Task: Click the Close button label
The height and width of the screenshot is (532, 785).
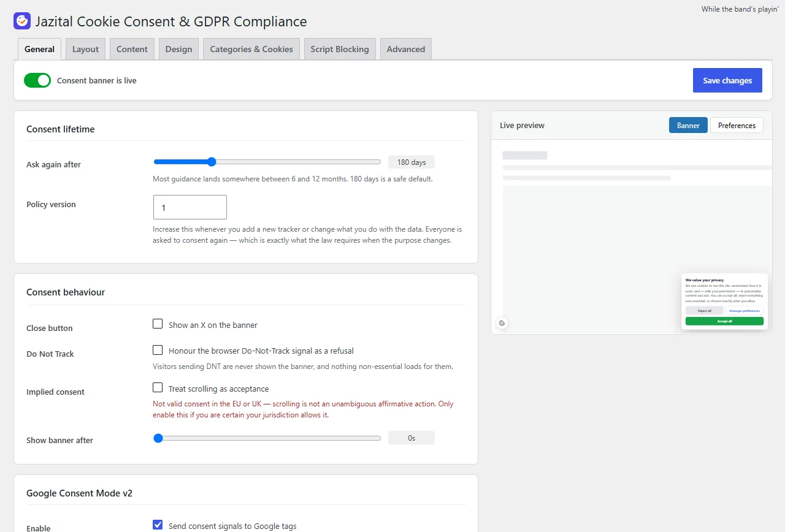Action: tap(50, 328)
